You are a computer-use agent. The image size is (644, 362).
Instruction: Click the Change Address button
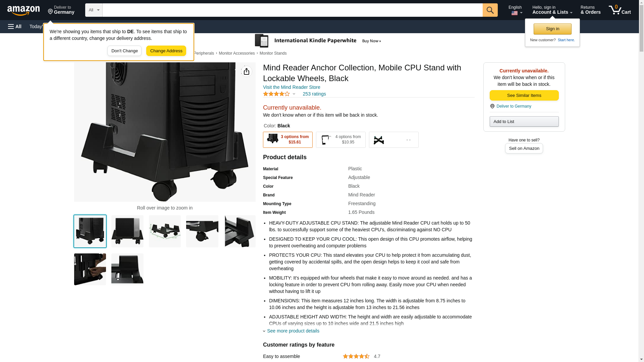click(166, 51)
